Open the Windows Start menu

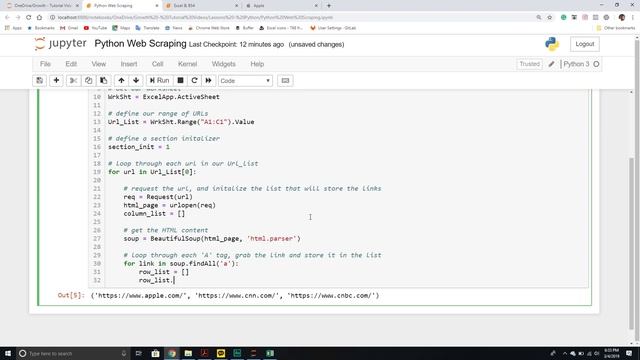[x=8, y=353]
